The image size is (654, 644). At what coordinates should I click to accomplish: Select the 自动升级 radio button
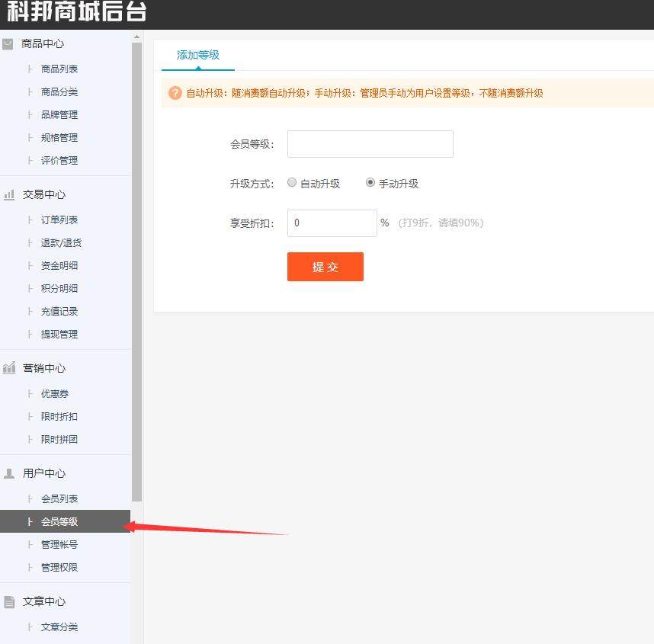292,182
